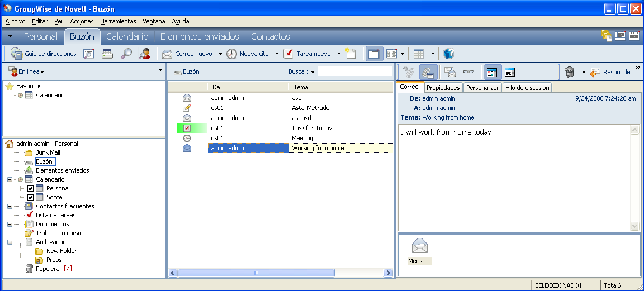Click the Task for Today checkbox icon
The image size is (644, 291).
pos(187,128)
